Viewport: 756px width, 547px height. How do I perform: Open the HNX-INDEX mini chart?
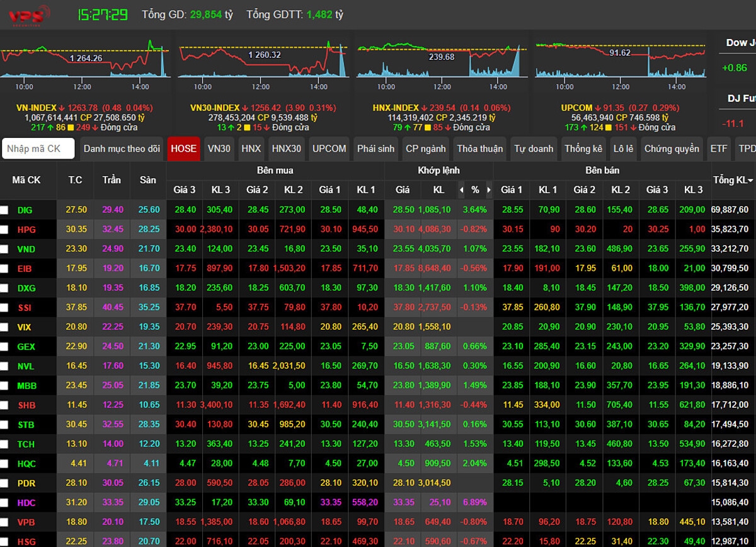[442, 60]
